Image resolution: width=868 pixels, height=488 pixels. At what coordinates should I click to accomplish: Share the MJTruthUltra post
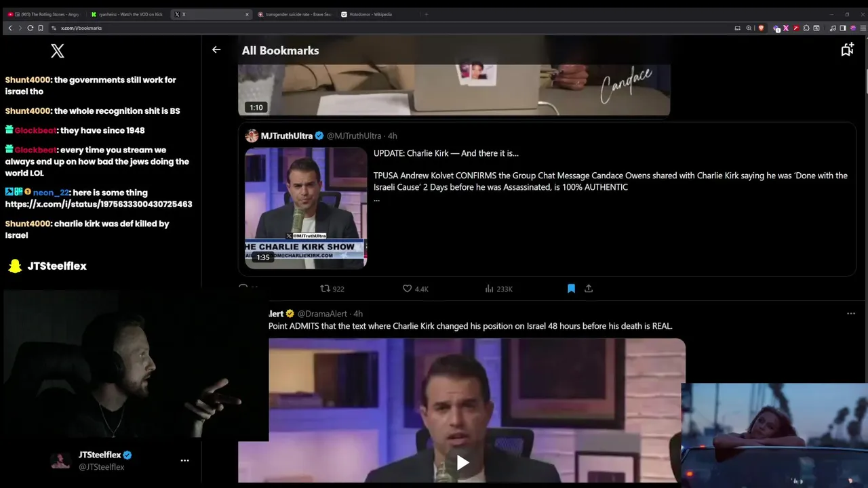589,289
